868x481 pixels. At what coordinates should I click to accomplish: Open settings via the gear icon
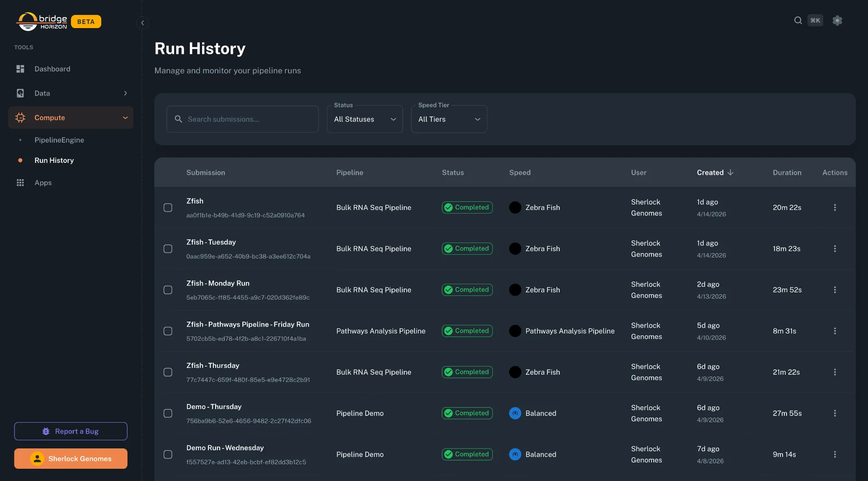click(837, 20)
